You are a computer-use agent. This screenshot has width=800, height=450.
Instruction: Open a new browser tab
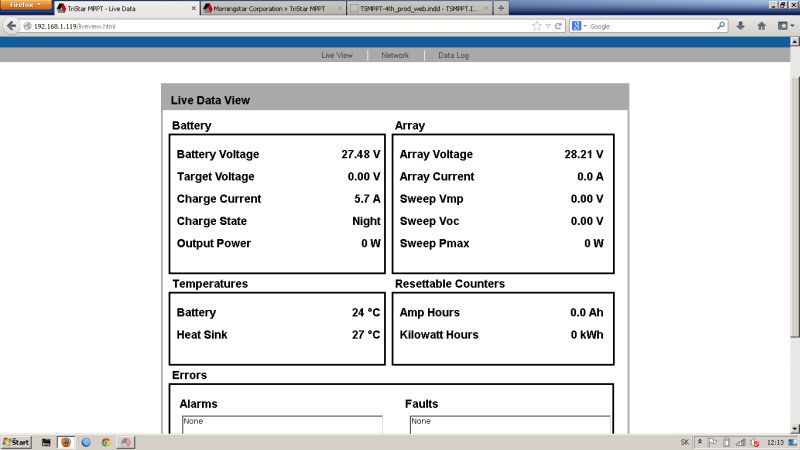pyautogui.click(x=501, y=8)
